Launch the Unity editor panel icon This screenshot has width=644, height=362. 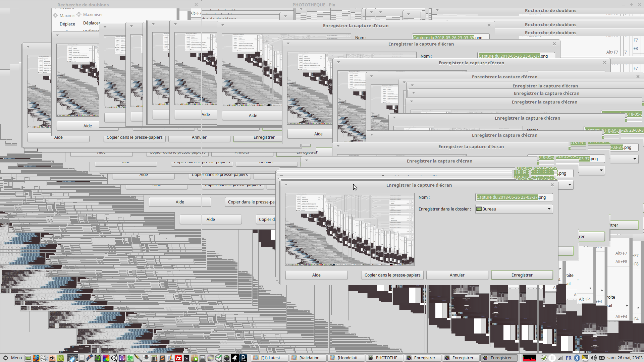[x=114, y=358]
